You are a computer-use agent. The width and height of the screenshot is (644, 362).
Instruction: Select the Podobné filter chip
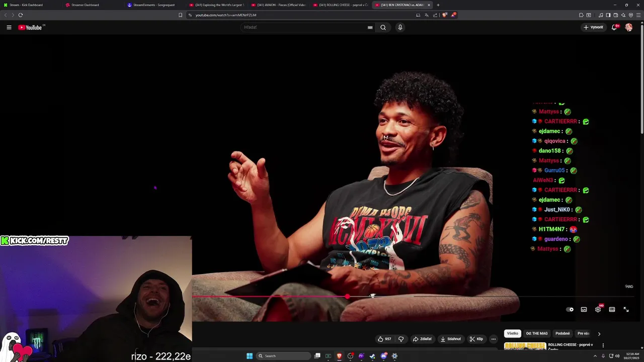562,333
